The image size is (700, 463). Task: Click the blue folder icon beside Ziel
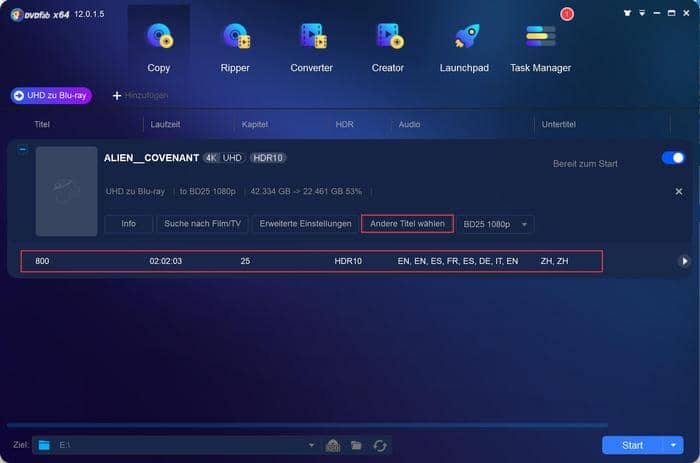pyautogui.click(x=44, y=445)
